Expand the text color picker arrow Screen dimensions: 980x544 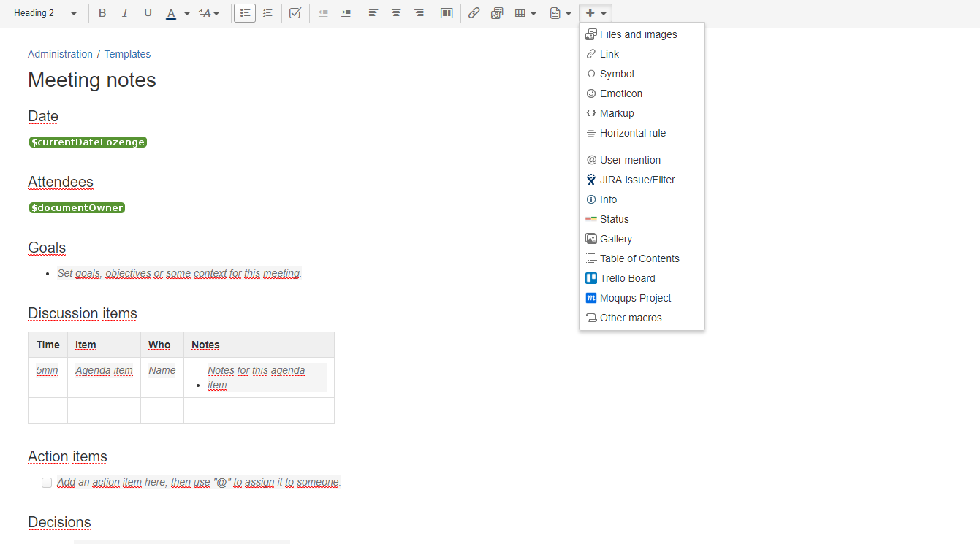point(187,13)
